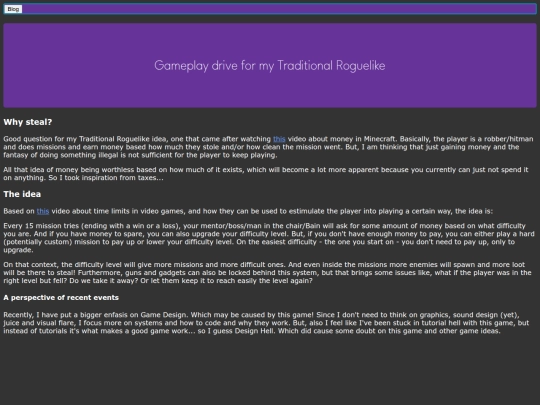Click paragraph starting 'Every 15 mission tries'

pos(270,238)
